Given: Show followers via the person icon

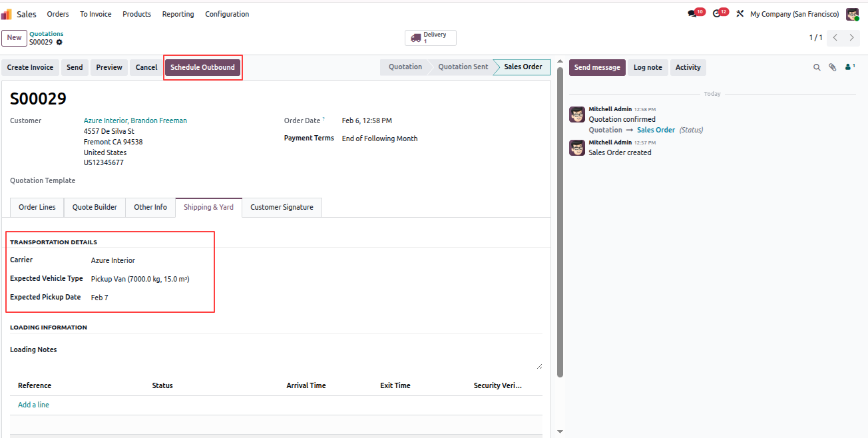Looking at the screenshot, I should (x=849, y=67).
